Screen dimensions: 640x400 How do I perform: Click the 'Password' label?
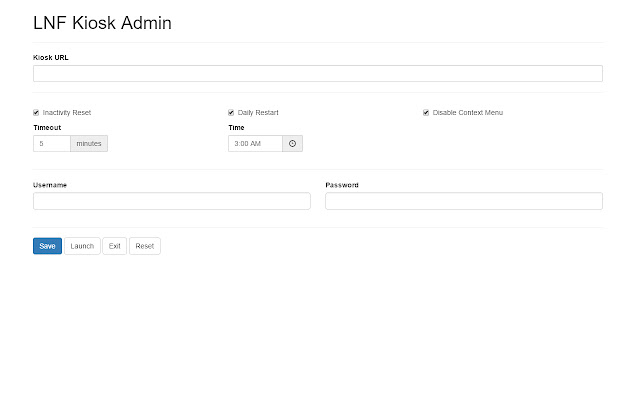[342, 185]
